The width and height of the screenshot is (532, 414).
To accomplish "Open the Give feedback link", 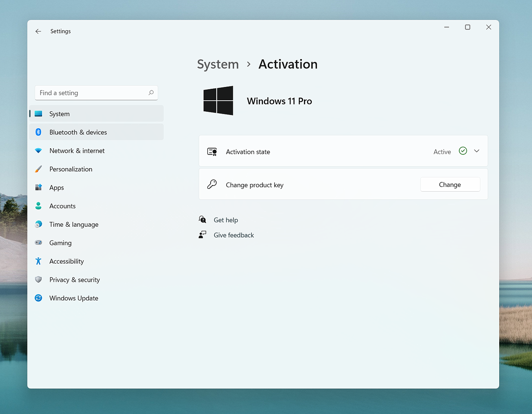I will (x=234, y=235).
